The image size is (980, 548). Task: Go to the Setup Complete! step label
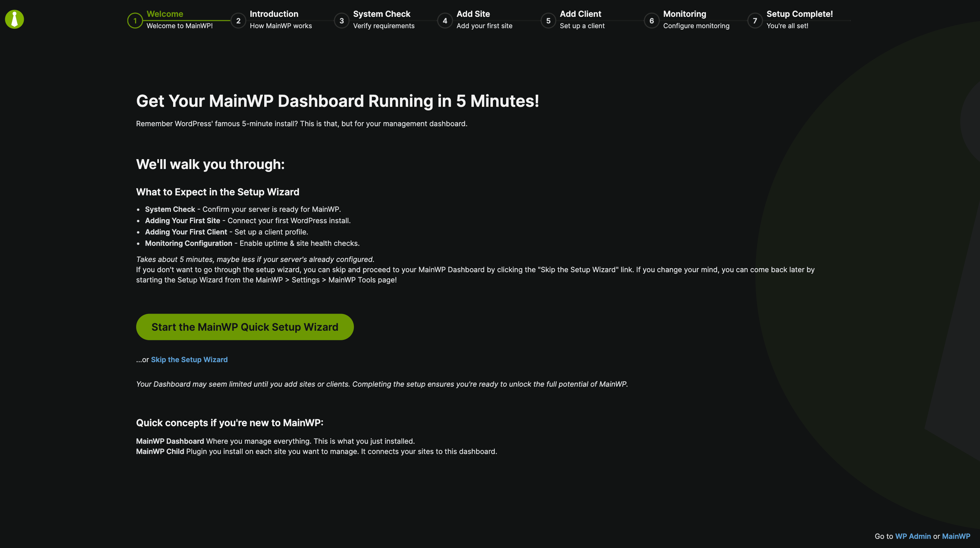coord(799,14)
